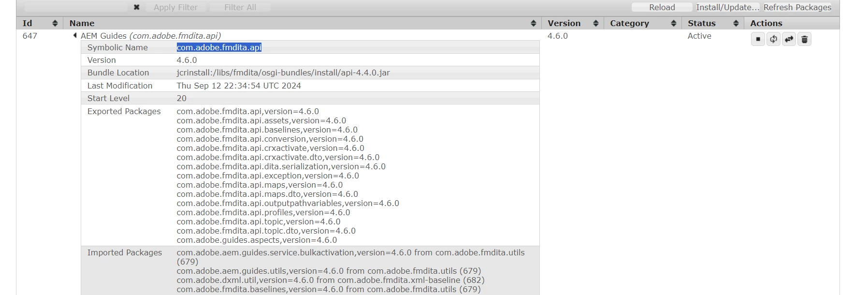Click the Imported Packages label

[x=125, y=252]
